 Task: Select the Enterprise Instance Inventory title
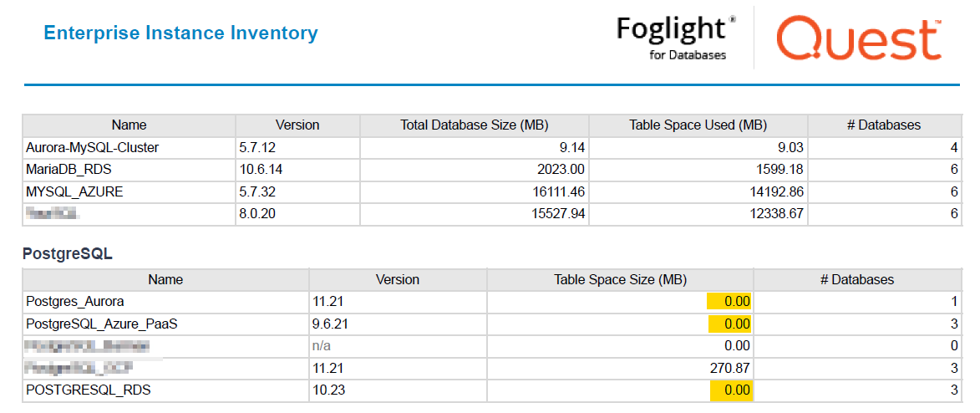pos(180,33)
